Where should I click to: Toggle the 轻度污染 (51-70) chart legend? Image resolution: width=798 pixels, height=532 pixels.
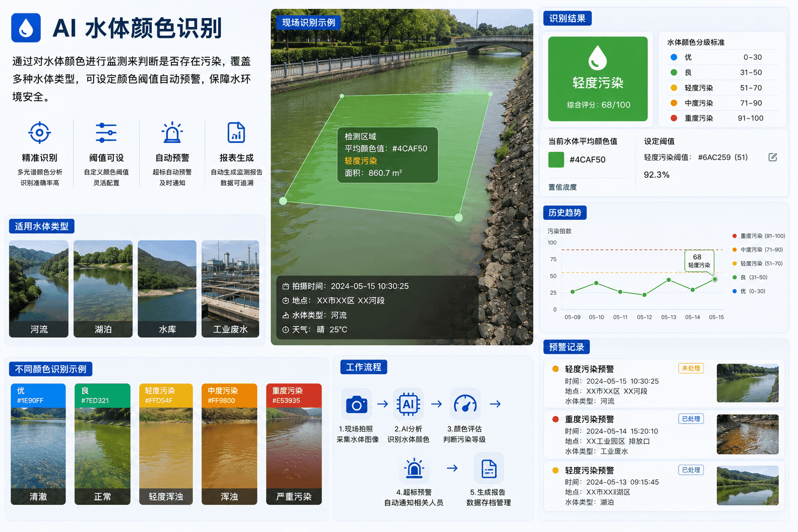757,263
